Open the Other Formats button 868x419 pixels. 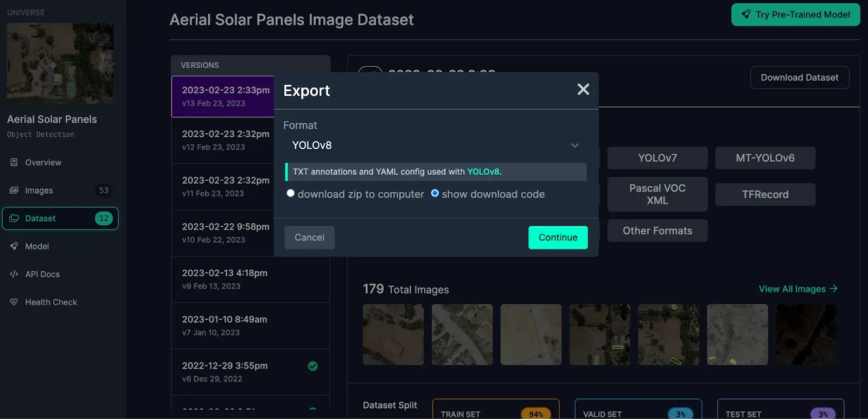point(658,231)
